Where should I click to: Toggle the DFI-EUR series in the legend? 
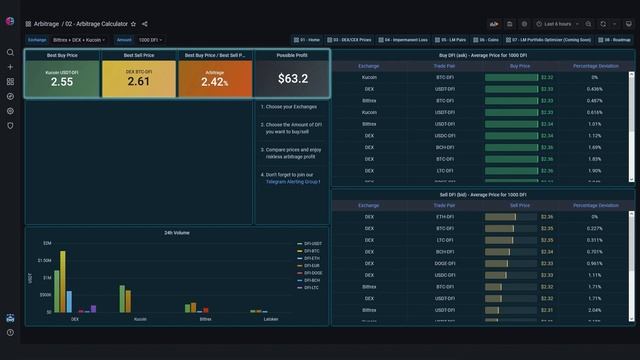point(312,266)
